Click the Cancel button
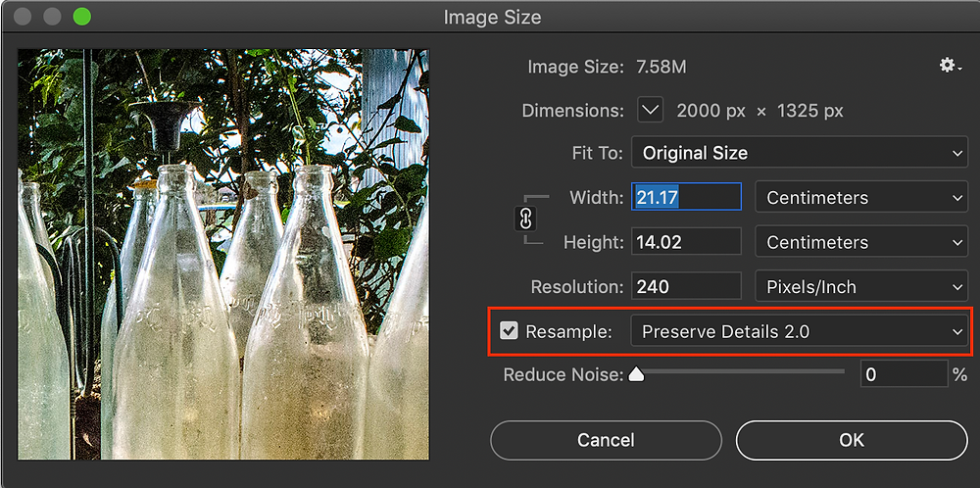Image resolution: width=980 pixels, height=488 pixels. pos(606,440)
